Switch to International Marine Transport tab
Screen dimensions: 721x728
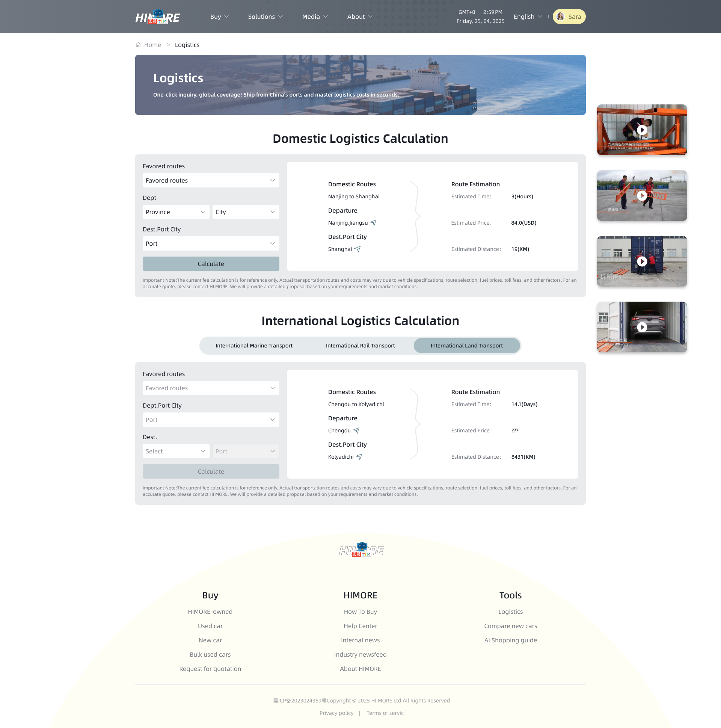coord(254,346)
